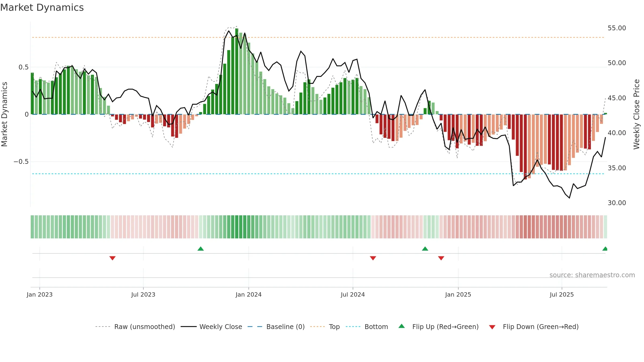Click the 50.00 price axis label

pyautogui.click(x=617, y=63)
